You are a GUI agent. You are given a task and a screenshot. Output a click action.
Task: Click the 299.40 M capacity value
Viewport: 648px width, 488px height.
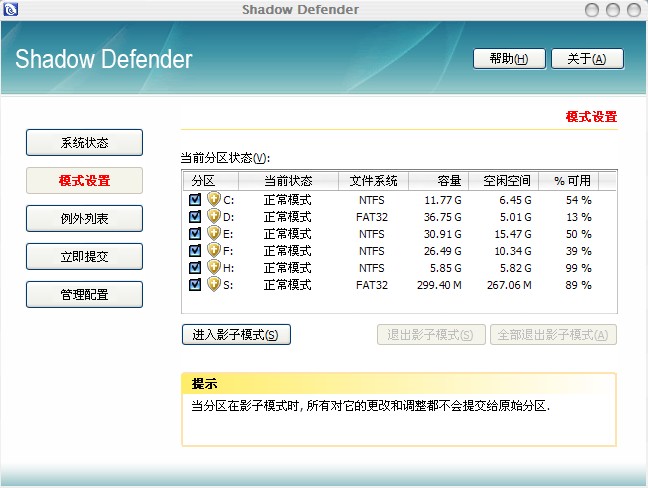click(x=439, y=285)
